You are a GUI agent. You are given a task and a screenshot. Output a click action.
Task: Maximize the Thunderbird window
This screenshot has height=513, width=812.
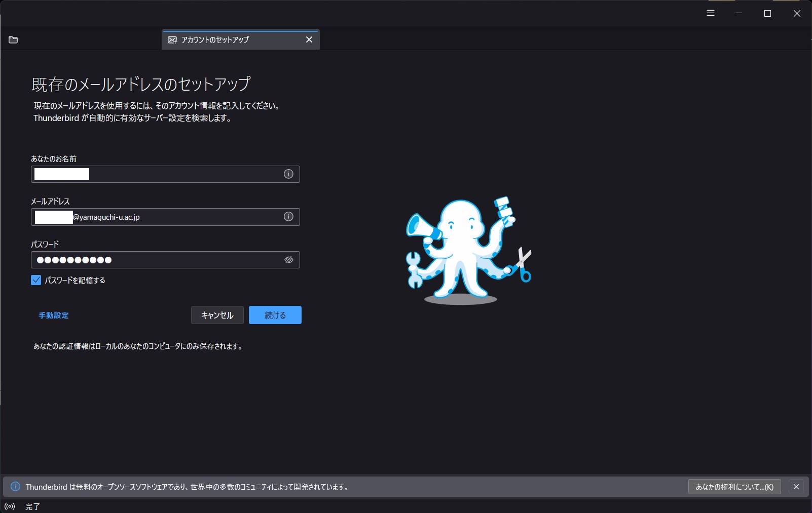[767, 13]
